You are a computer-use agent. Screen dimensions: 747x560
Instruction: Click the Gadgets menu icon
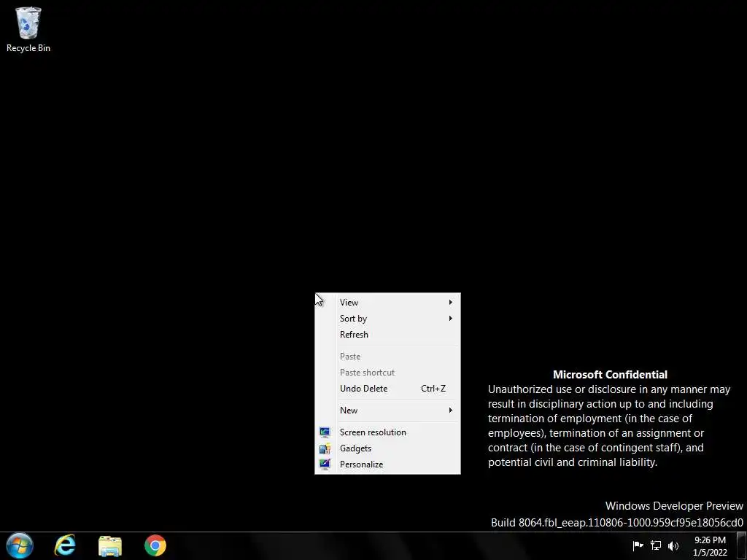tap(325, 448)
